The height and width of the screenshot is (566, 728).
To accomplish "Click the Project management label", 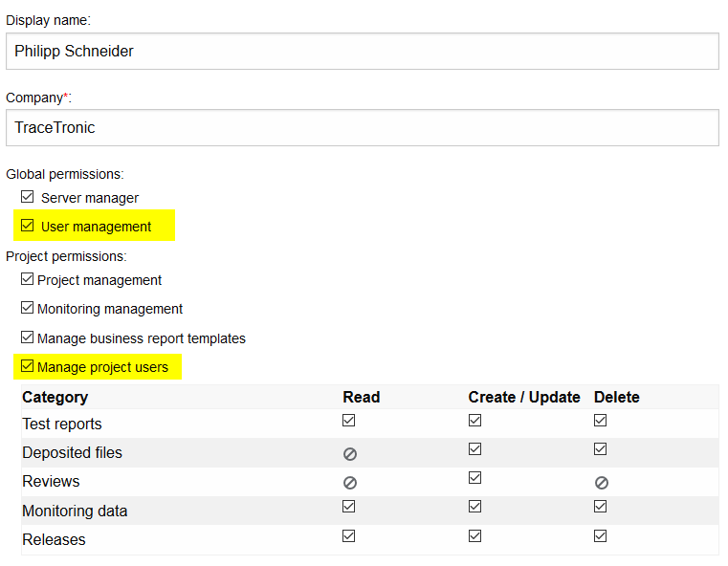I will click(99, 280).
